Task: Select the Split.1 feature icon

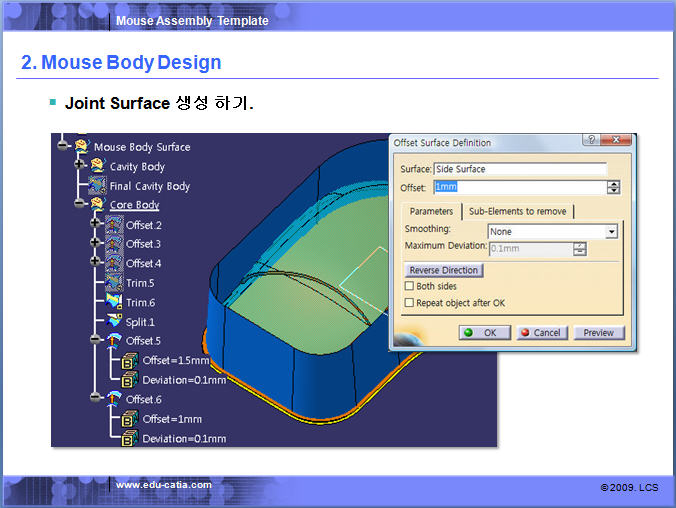Action: 113,322
